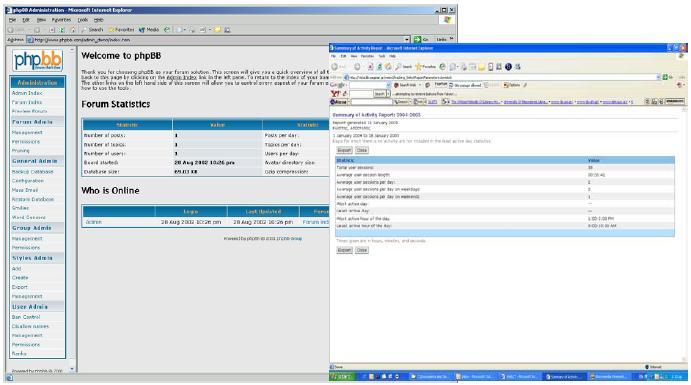The width and height of the screenshot is (691, 385).
Task: Click Back arrow in Summary of Activity window
Action: point(335,67)
